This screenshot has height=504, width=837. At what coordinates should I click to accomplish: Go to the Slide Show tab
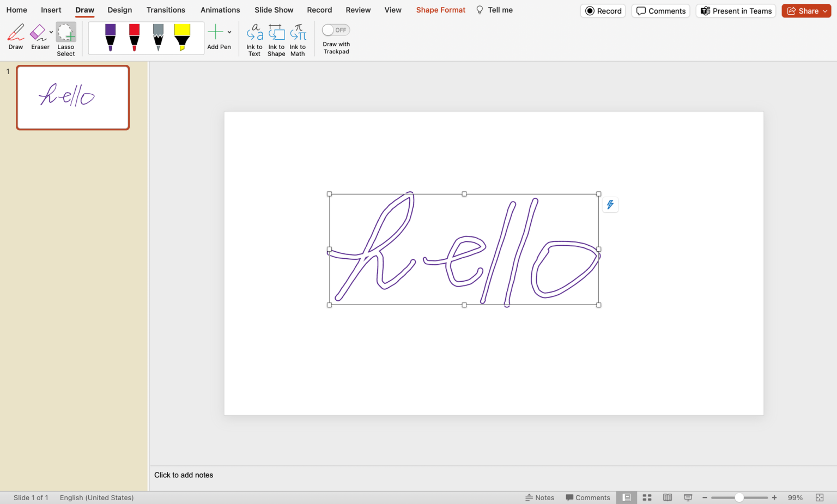tap(274, 10)
